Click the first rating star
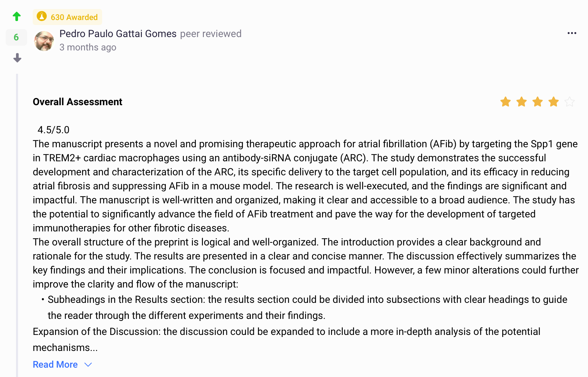 pos(505,102)
